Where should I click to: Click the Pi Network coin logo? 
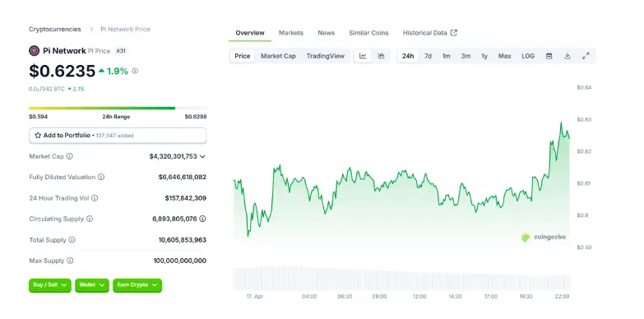pos(34,51)
